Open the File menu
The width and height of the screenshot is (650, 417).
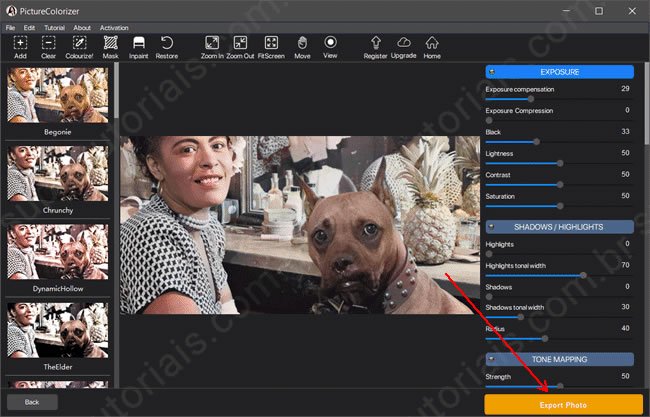point(13,27)
